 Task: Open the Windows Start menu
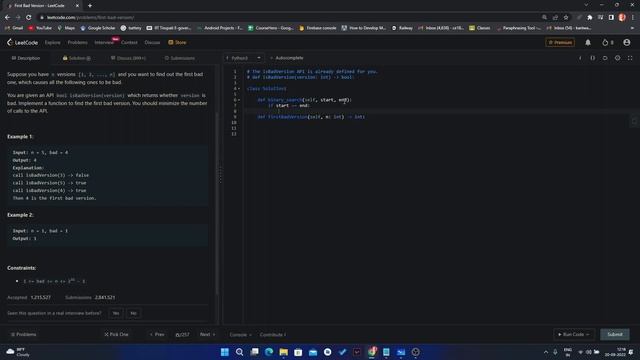[x=224, y=352]
